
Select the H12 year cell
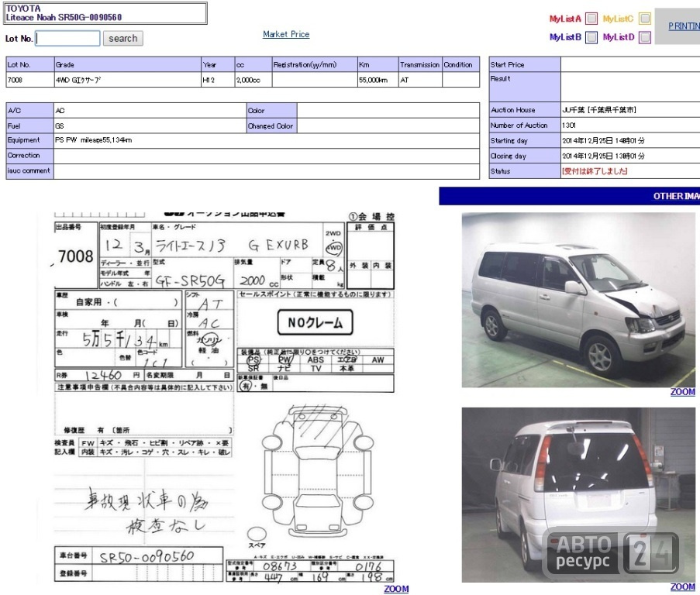click(218, 80)
